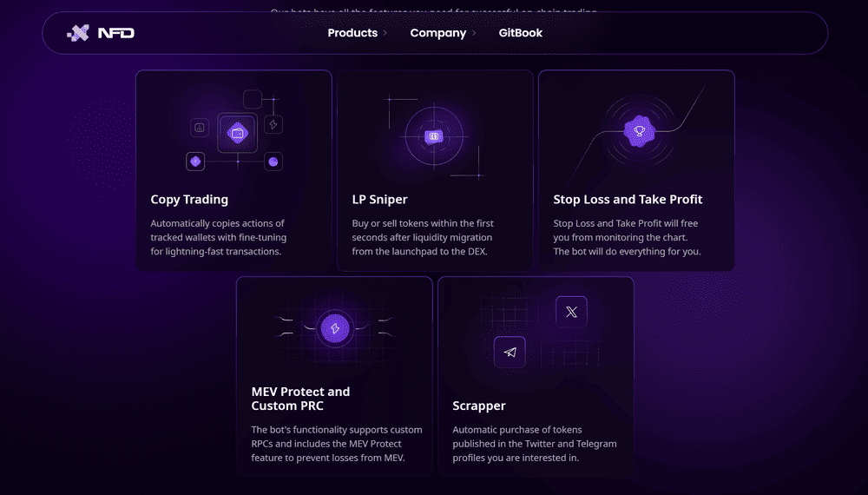This screenshot has width=868, height=495.
Task: Click the wallet icon in Copy Trading card
Action: pyautogui.click(x=238, y=133)
